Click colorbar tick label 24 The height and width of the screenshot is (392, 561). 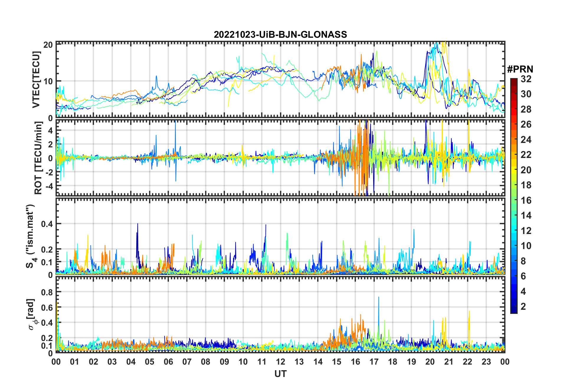click(x=526, y=140)
